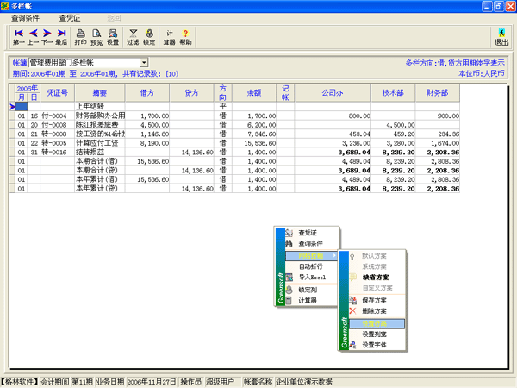Go to next record with 下一 icon
This screenshot has width=517, height=388.
(x=47, y=37)
